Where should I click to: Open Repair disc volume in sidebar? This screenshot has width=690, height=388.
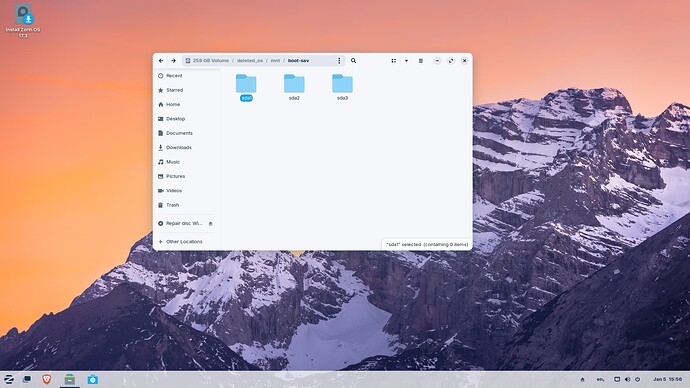pos(180,223)
